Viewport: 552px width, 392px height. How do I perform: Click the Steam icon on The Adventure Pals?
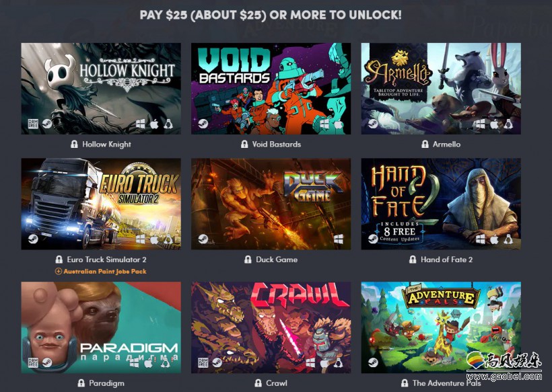click(373, 362)
